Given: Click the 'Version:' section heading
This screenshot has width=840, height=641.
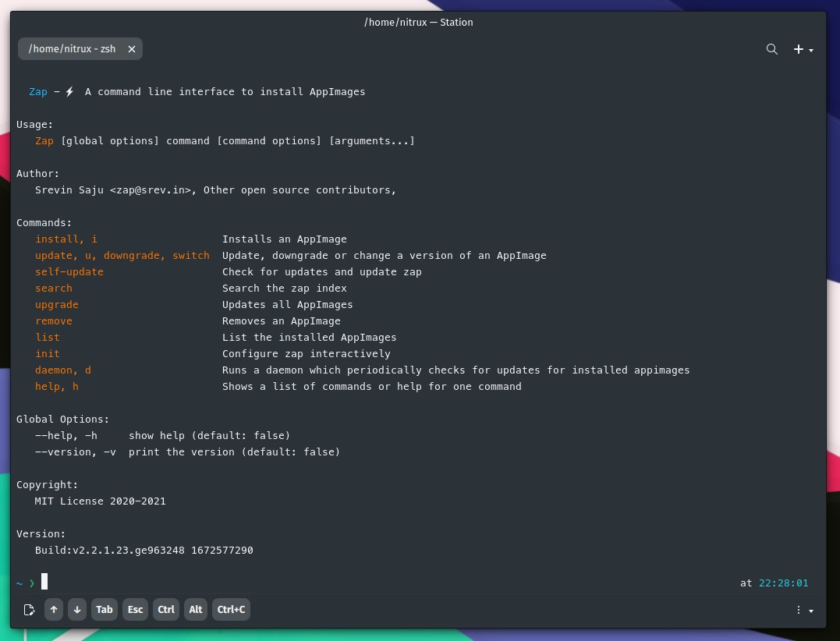Looking at the screenshot, I should click(x=41, y=534).
